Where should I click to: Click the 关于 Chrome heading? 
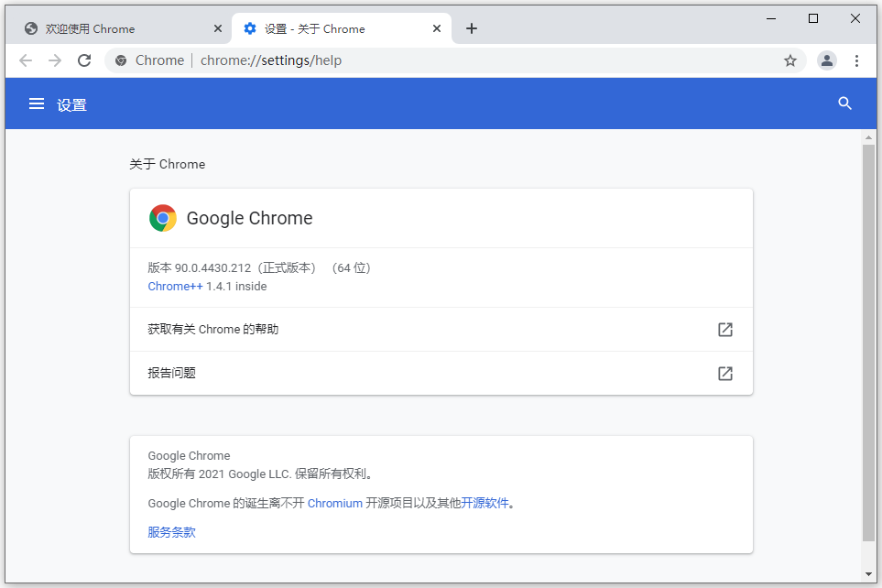coord(167,164)
